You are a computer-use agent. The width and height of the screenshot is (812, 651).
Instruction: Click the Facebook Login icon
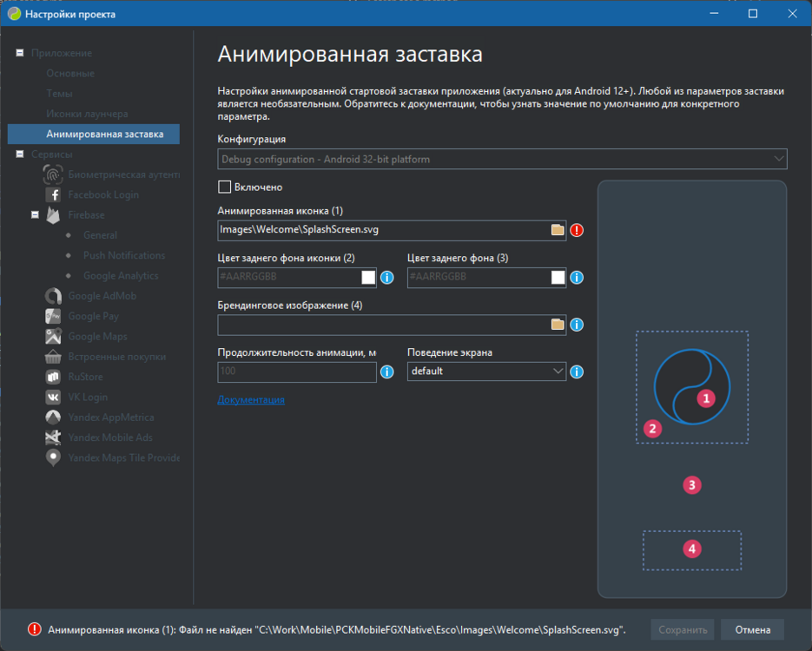tap(53, 194)
